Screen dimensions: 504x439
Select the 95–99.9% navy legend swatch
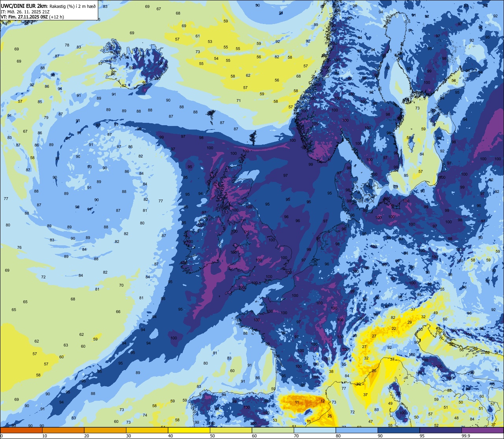point(441,430)
